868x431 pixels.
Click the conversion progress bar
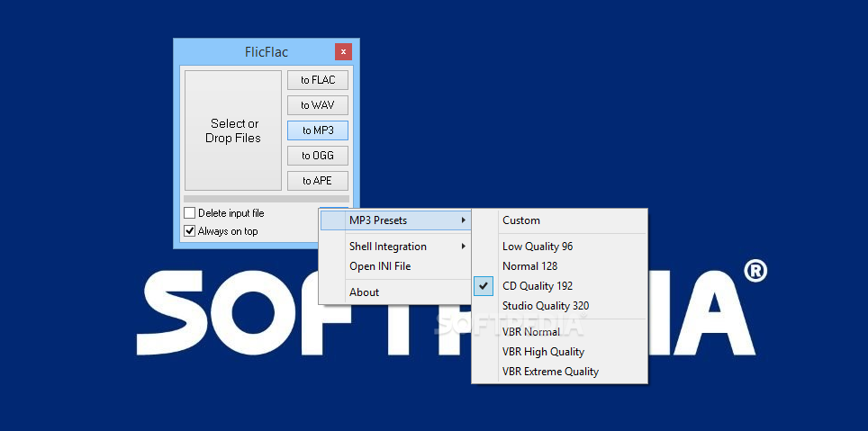pos(267,199)
